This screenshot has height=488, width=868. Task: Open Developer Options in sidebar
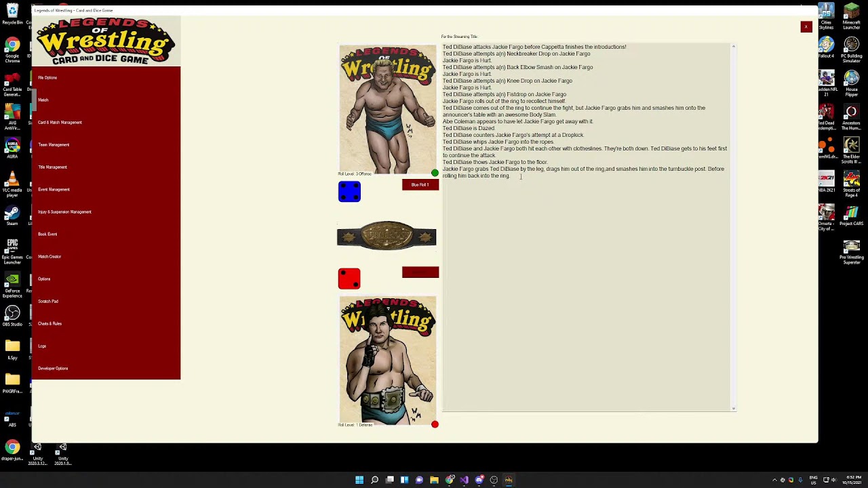point(53,369)
